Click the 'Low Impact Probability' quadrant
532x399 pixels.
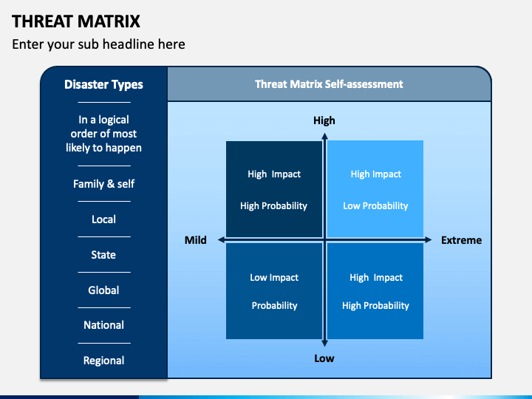[274, 291]
